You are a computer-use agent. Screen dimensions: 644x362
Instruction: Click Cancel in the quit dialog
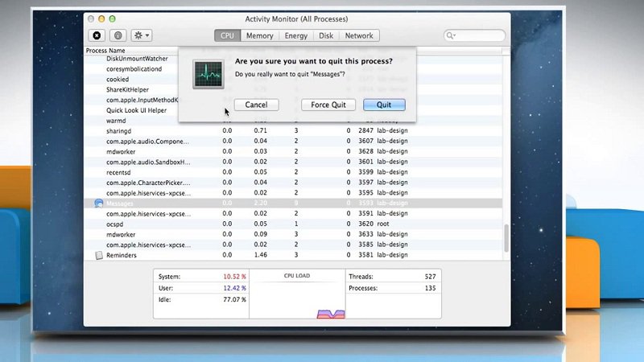click(256, 105)
